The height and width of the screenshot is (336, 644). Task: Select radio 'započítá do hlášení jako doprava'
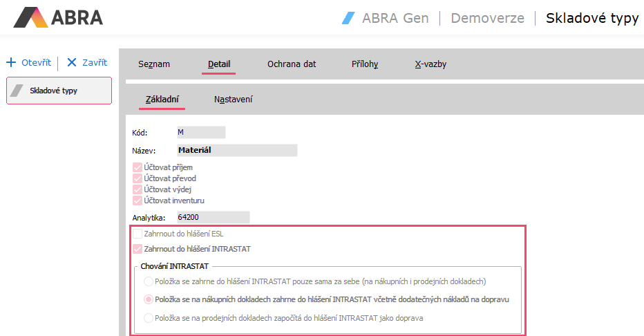coord(148,318)
